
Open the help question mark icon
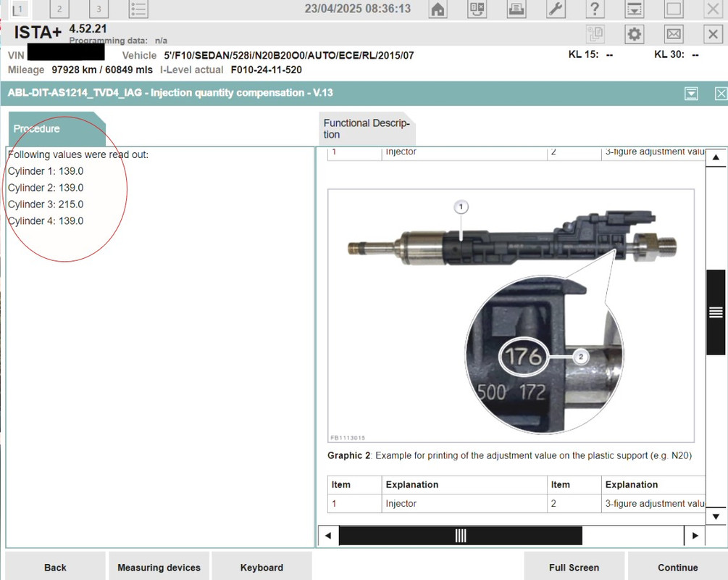pyautogui.click(x=595, y=9)
